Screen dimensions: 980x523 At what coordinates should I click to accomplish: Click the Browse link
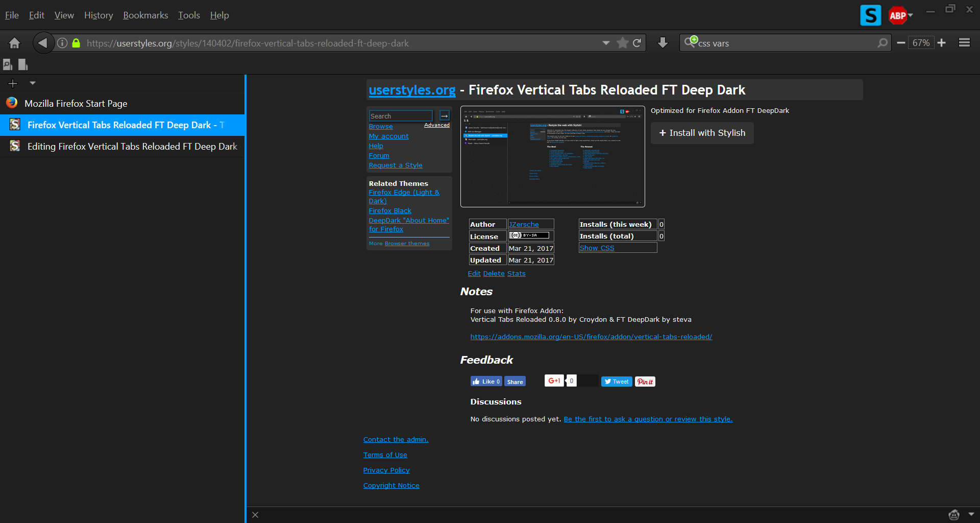pyautogui.click(x=381, y=127)
